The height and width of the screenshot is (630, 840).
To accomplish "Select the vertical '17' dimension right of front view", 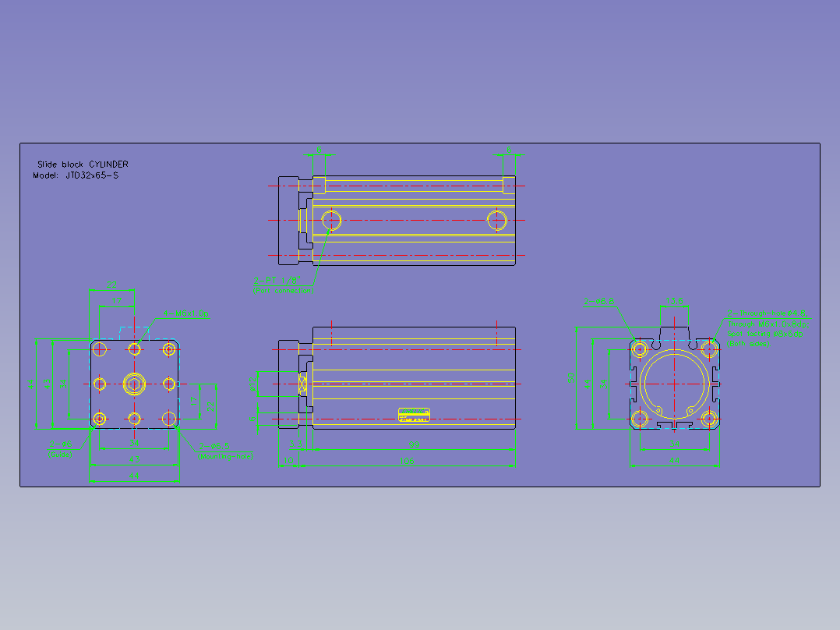I will (x=194, y=402).
